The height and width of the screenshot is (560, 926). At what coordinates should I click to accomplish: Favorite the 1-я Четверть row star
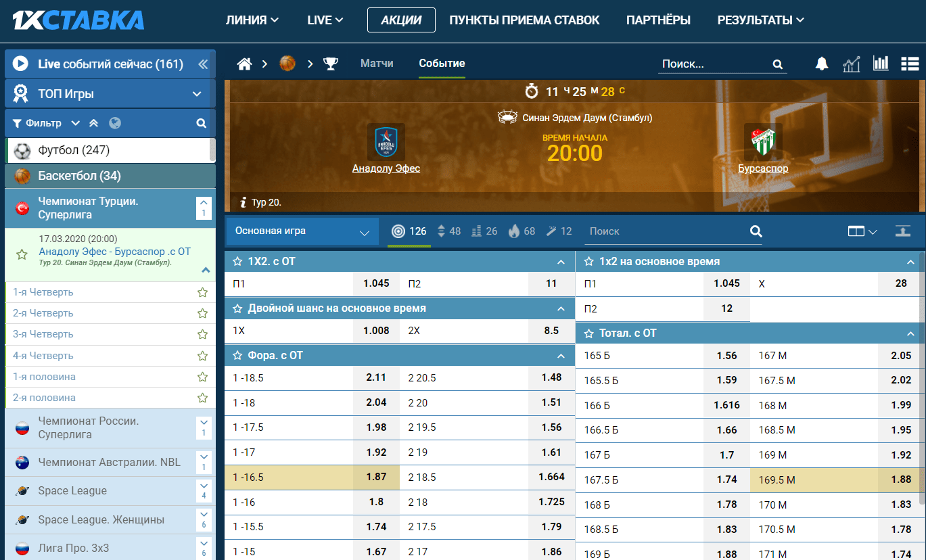202,292
